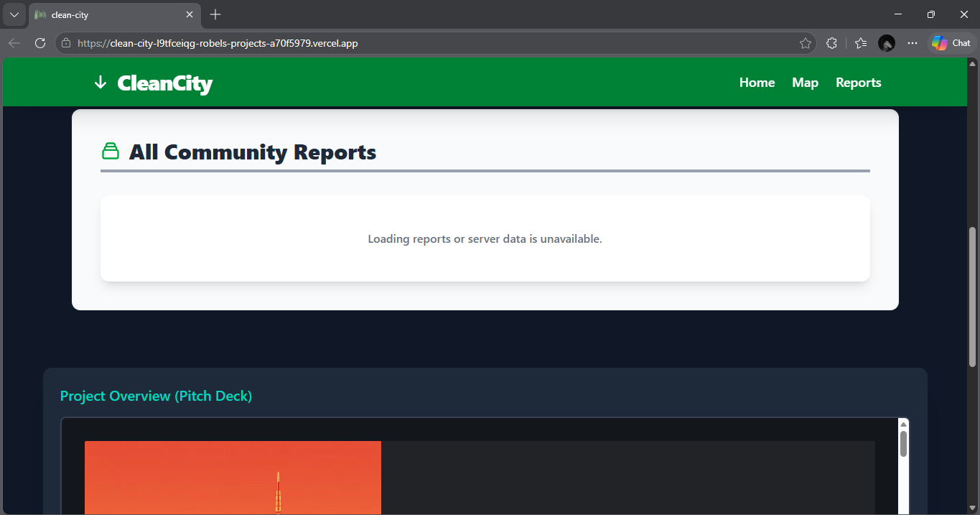Open the browser profile avatar
The image size is (980, 515).
(x=887, y=43)
